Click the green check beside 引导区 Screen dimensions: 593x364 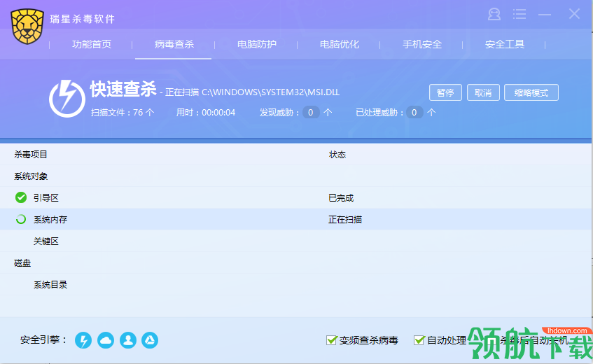(21, 197)
